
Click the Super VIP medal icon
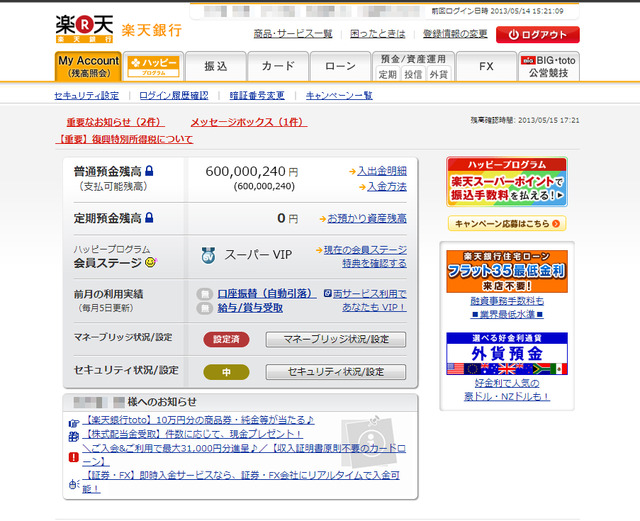(x=209, y=255)
